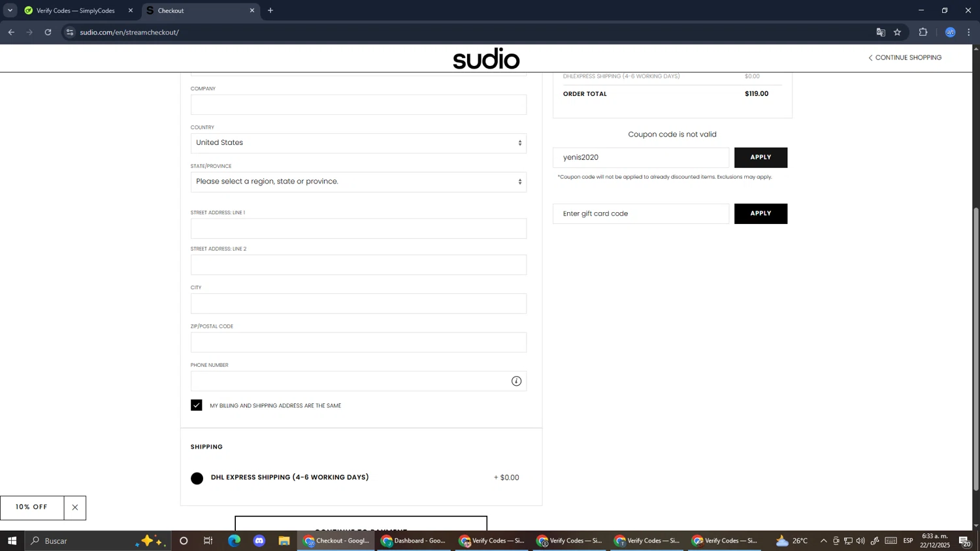
Task: Open the State/Province dropdown
Action: pyautogui.click(x=358, y=181)
